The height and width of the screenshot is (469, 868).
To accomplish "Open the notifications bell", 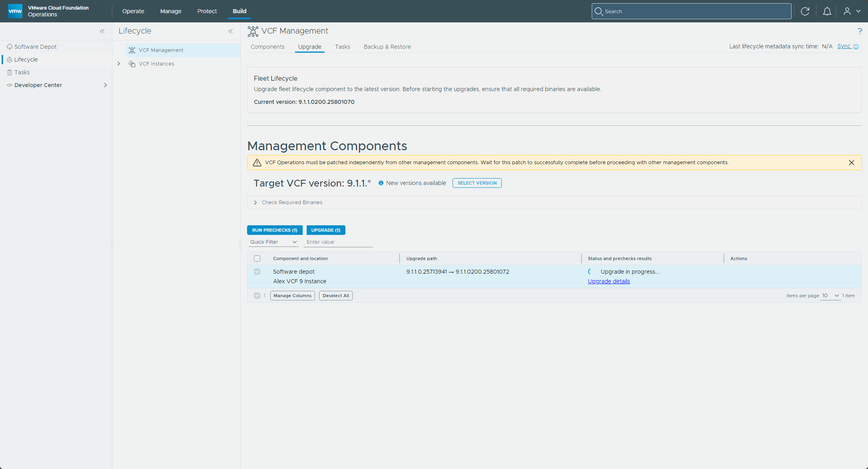I will coord(827,11).
